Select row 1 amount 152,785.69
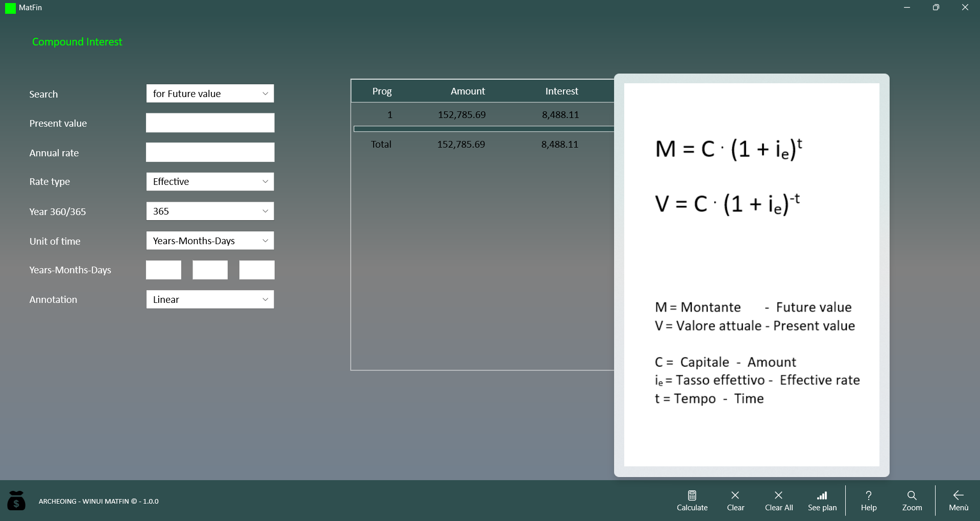The height and width of the screenshot is (521, 980). coord(461,114)
